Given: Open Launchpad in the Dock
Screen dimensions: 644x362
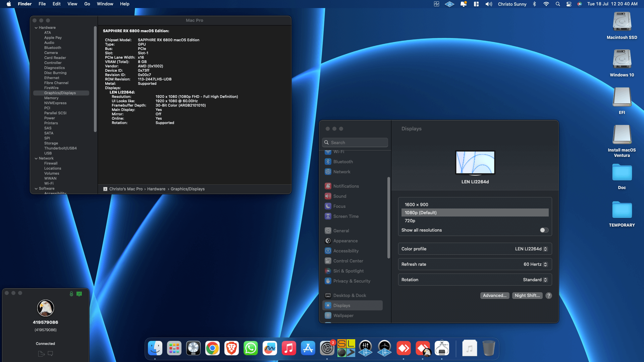Looking at the screenshot, I should click(x=174, y=349).
